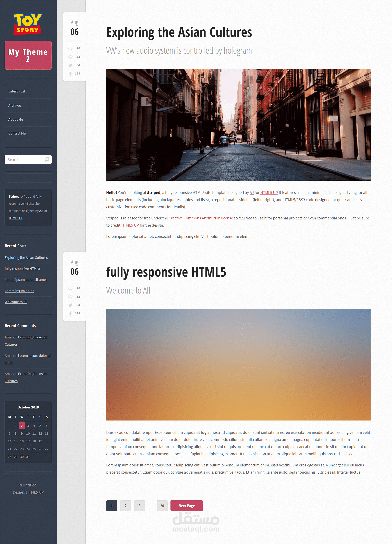Screen dimensions: 392x544
Task: Click first post's heart likes icon
Action: 70,57
